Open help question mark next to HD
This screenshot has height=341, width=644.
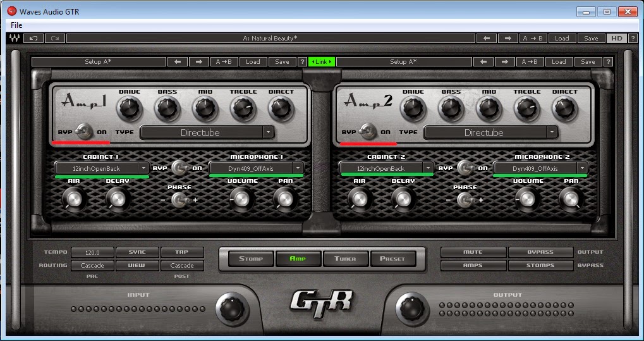tap(633, 38)
